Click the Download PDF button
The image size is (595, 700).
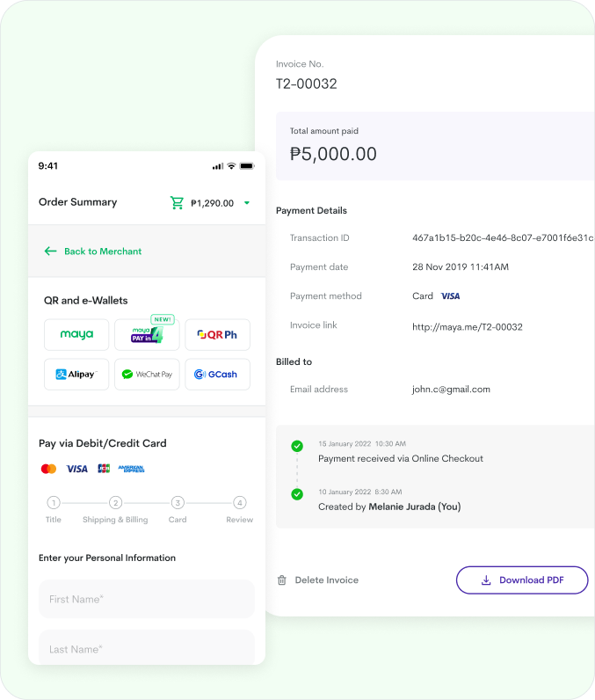522,580
